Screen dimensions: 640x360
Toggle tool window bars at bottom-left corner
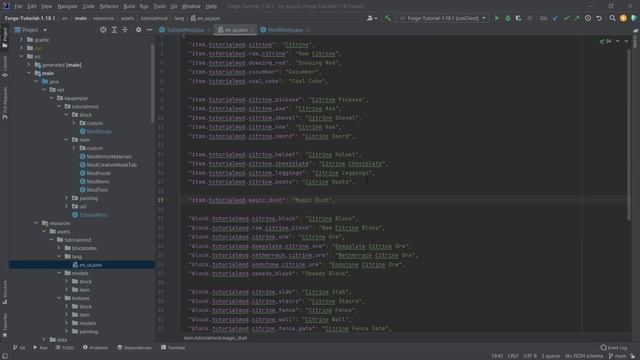(x=4, y=356)
